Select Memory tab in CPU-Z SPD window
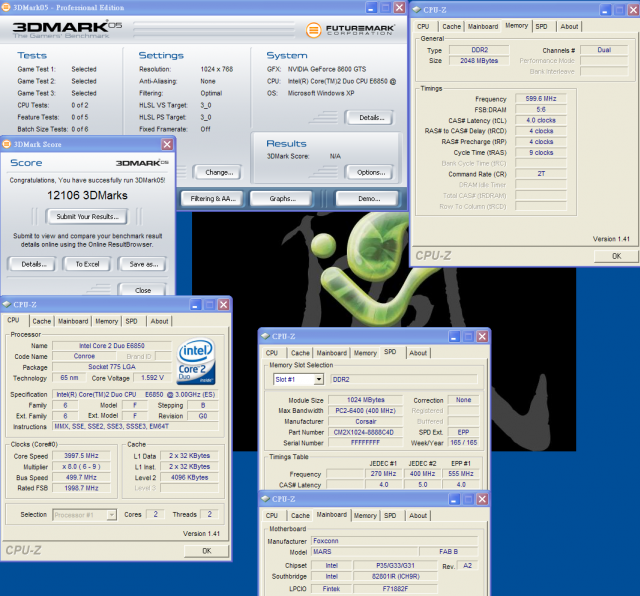This screenshot has height=596, width=640. click(x=365, y=353)
